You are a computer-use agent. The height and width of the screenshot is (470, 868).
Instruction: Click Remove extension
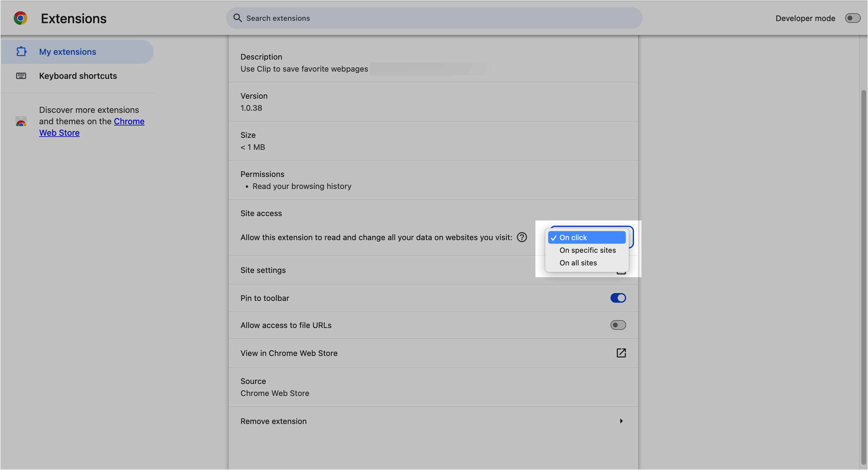273,421
